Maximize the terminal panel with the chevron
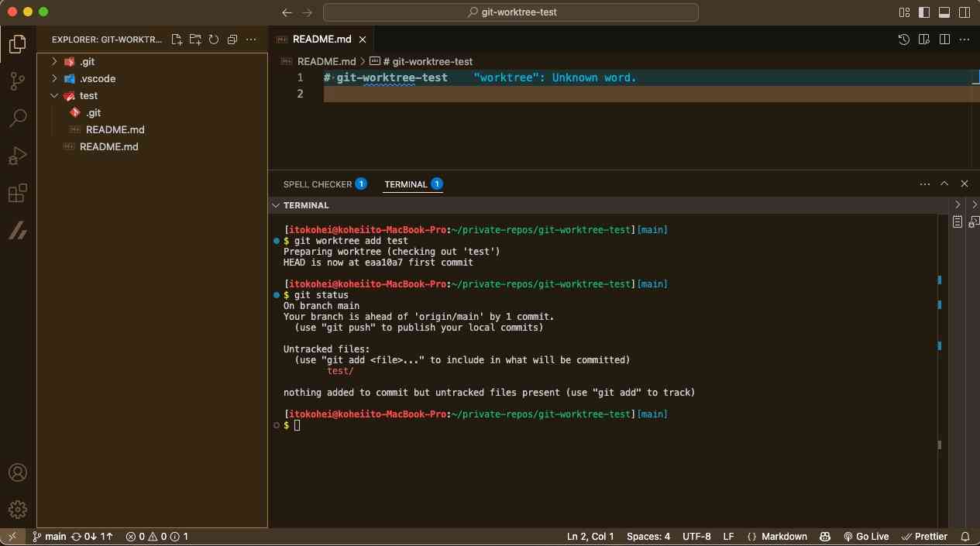Image resolution: width=980 pixels, height=546 pixels. [x=944, y=184]
